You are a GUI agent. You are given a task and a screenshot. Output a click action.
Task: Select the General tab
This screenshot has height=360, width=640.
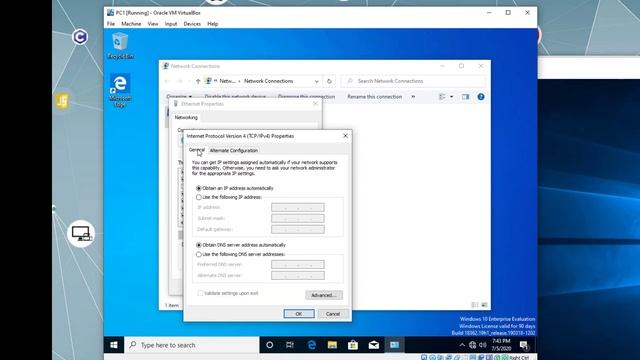pos(197,150)
